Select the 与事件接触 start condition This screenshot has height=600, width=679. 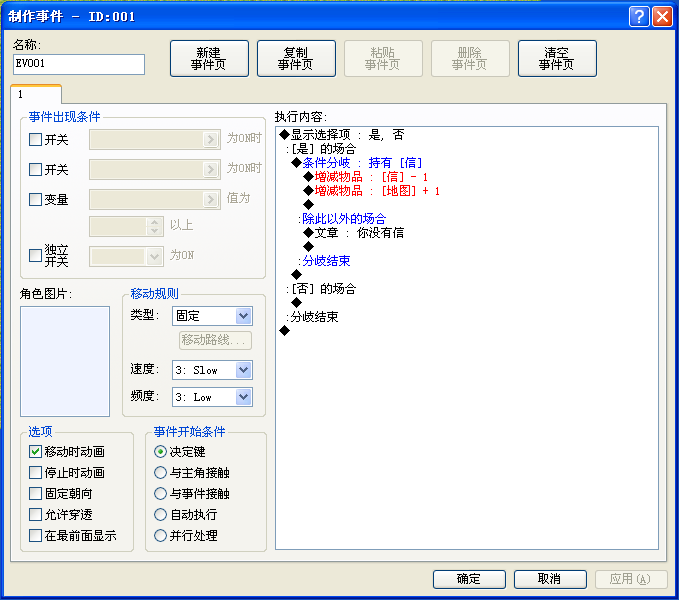pyautogui.click(x=160, y=494)
